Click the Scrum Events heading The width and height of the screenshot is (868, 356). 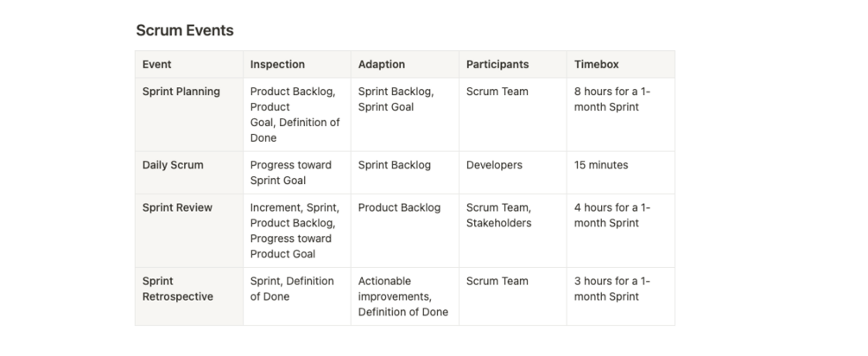point(185,30)
